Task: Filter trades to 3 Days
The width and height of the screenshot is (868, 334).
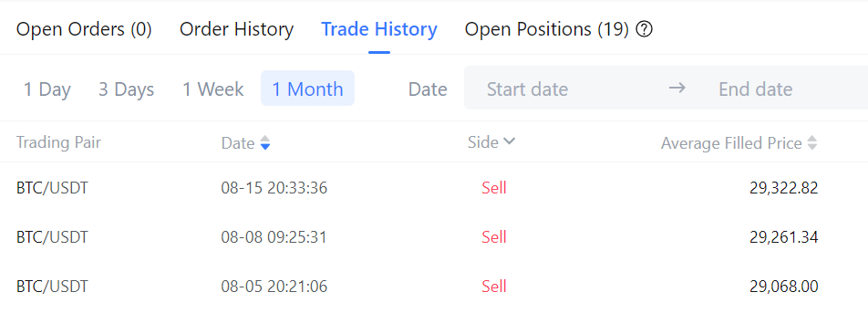Action: coord(126,89)
